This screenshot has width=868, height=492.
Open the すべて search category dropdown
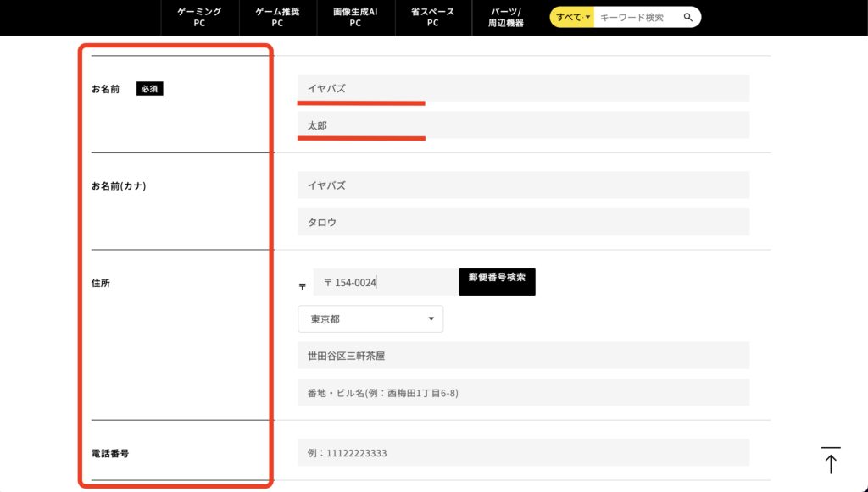pyautogui.click(x=572, y=17)
